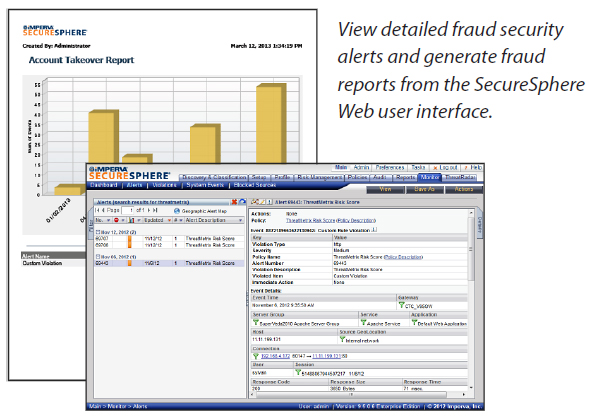Viewport: 589px width, 418px height.
Task: Refresh the Alerts list with blue arrow icon
Action: (242, 202)
